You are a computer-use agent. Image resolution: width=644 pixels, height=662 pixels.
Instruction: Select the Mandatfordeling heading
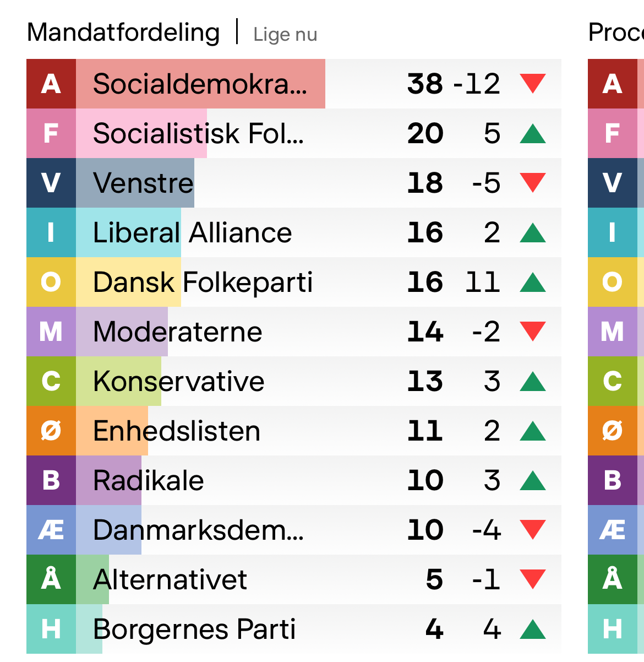click(123, 32)
